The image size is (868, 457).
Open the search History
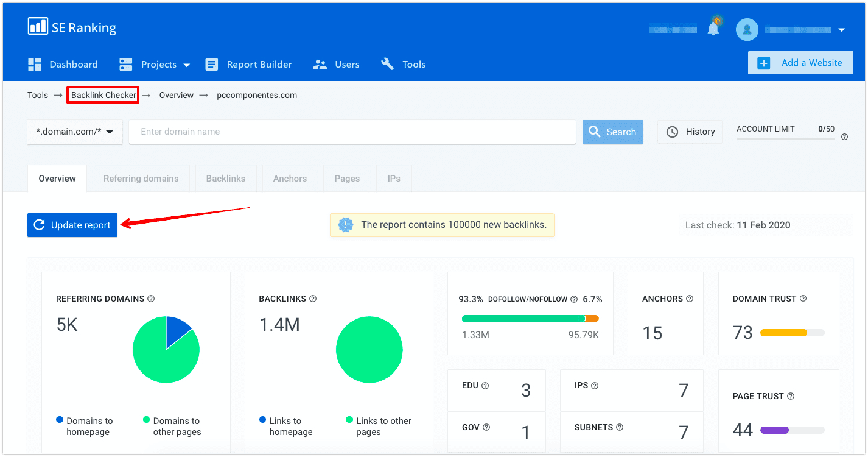tap(690, 132)
